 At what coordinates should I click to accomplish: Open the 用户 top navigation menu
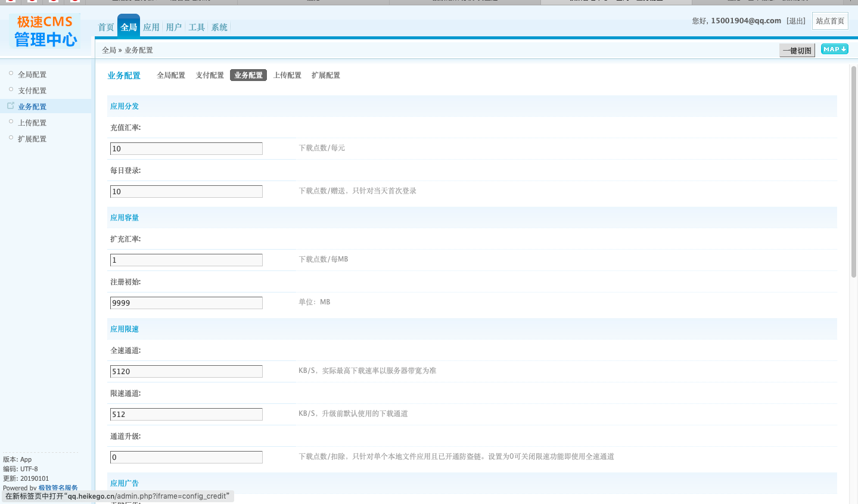(x=174, y=27)
